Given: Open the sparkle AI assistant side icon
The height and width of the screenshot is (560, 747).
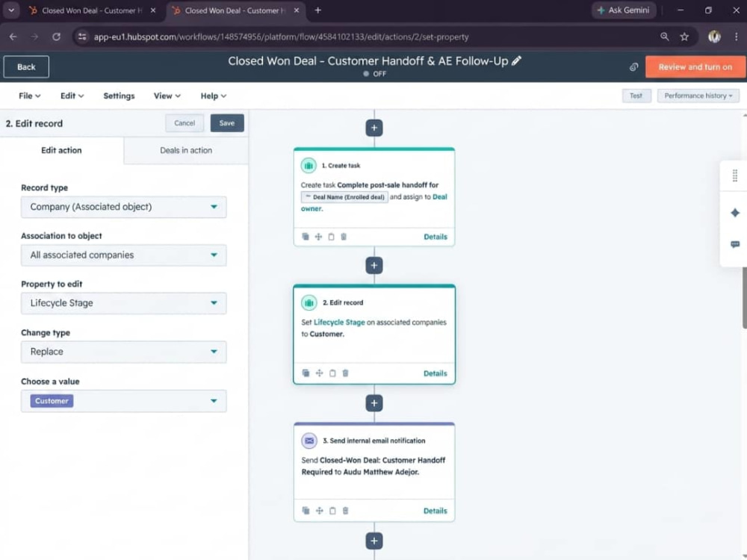Looking at the screenshot, I should click(x=734, y=212).
